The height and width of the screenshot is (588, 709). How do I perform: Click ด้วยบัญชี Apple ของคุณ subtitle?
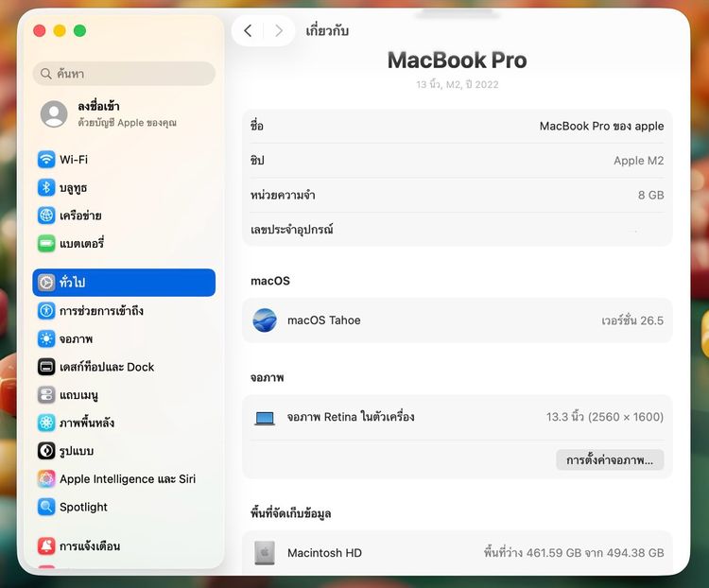[x=127, y=123]
